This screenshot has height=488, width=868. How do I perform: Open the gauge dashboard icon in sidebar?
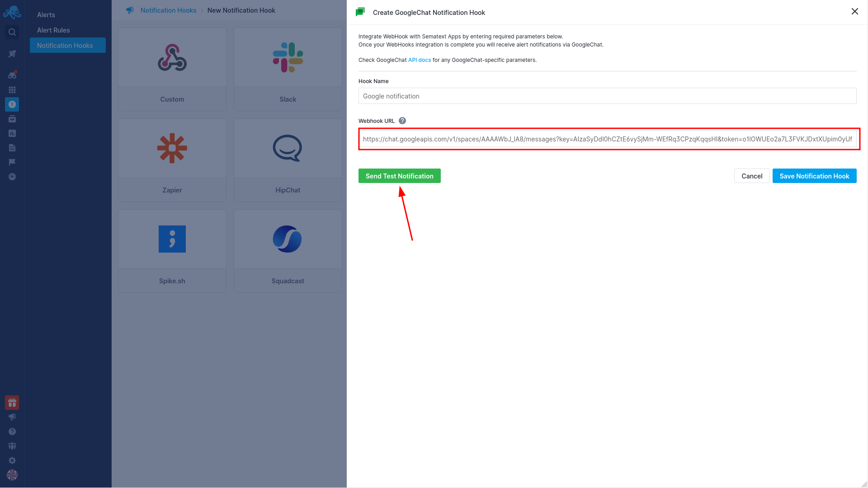click(x=12, y=177)
